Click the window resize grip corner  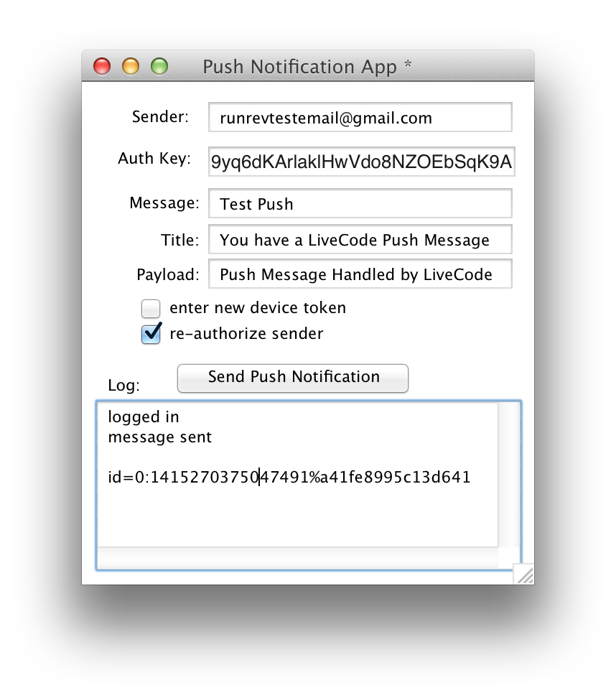pos(524,574)
